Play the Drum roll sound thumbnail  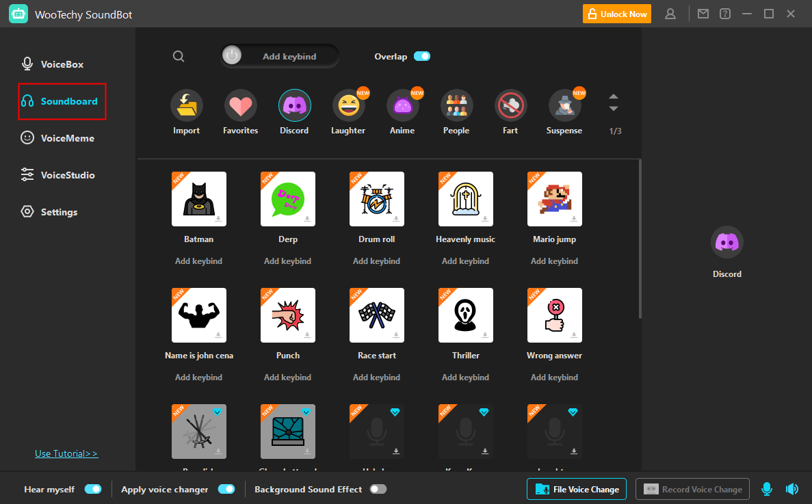(x=376, y=199)
